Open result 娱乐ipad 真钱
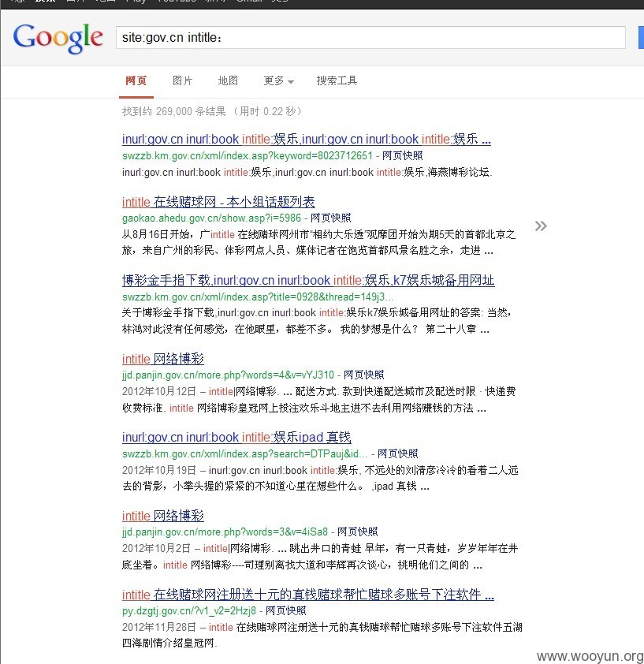Screen dimensions: 644x664 236,437
